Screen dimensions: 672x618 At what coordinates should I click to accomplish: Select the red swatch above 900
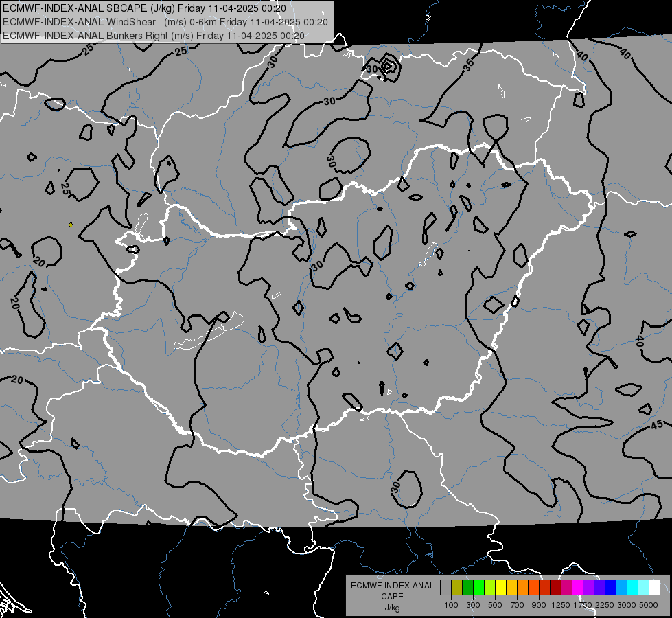click(x=545, y=587)
